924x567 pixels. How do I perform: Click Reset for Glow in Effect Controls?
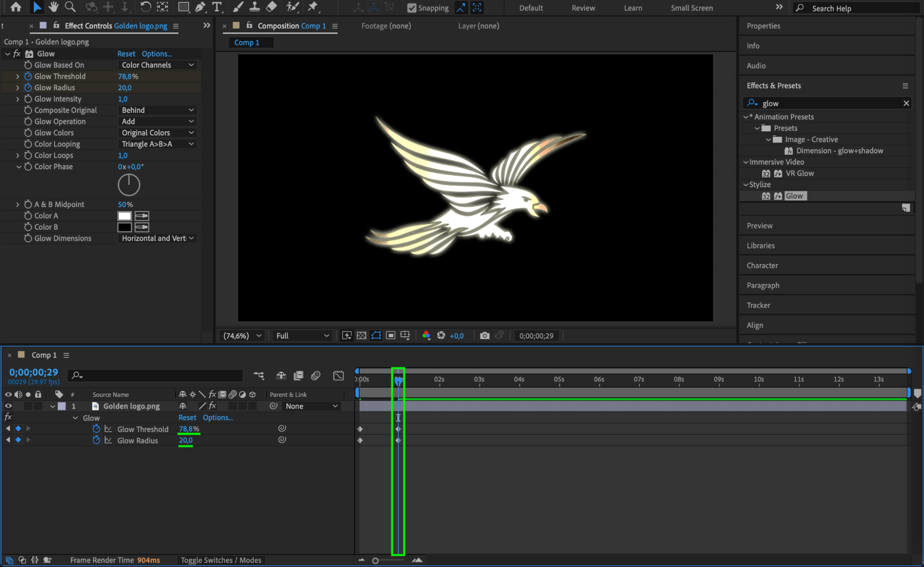pyautogui.click(x=126, y=54)
